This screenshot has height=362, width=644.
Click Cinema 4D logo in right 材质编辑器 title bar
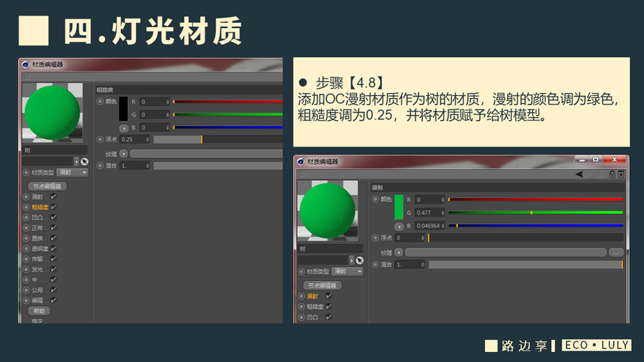(301, 162)
